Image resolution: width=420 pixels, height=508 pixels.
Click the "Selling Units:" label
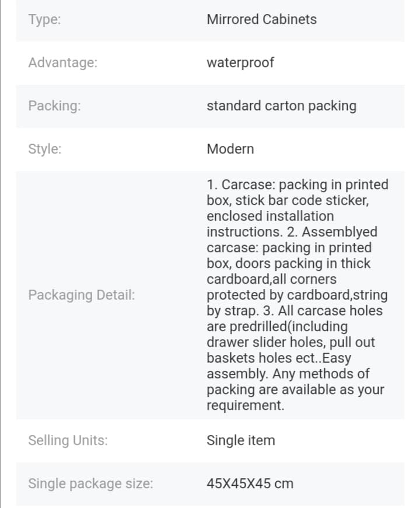pyautogui.click(x=68, y=440)
